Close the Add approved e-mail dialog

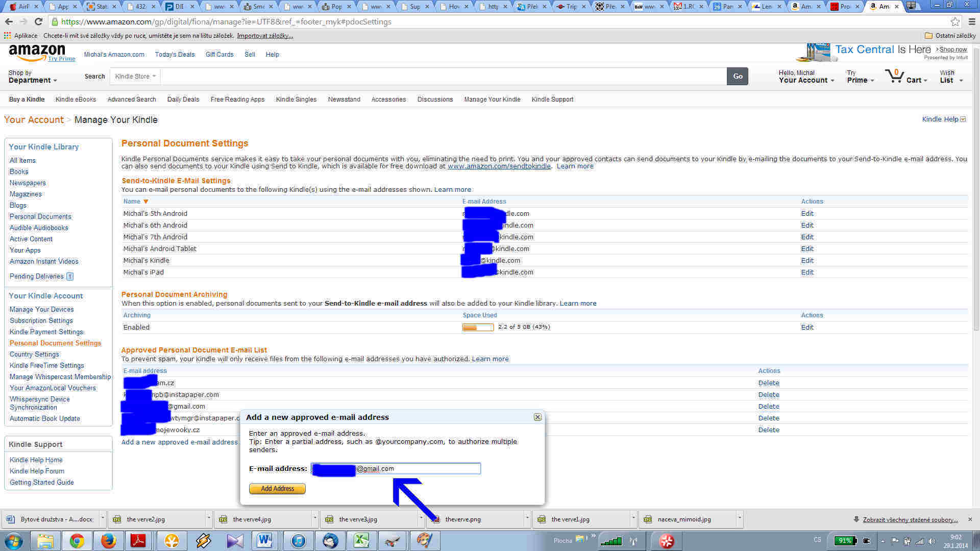537,417
